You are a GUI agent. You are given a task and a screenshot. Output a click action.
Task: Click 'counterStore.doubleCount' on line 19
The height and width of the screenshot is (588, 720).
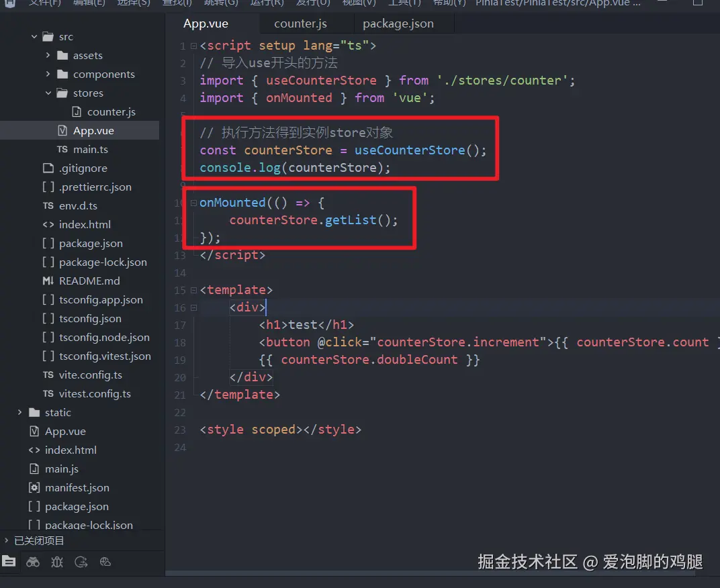[x=369, y=360]
